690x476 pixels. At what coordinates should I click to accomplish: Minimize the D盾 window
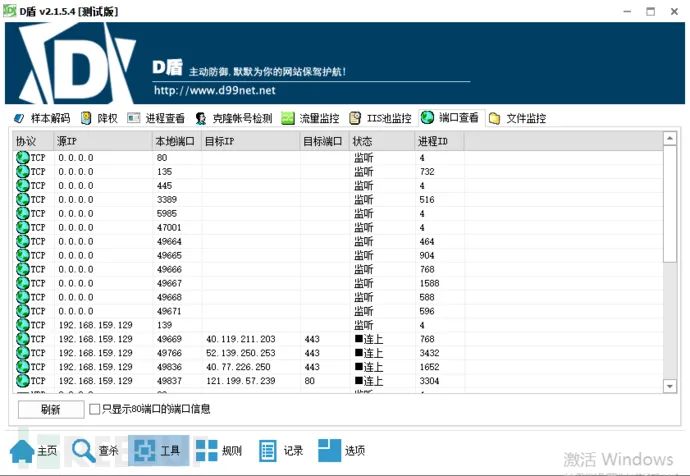click(628, 11)
